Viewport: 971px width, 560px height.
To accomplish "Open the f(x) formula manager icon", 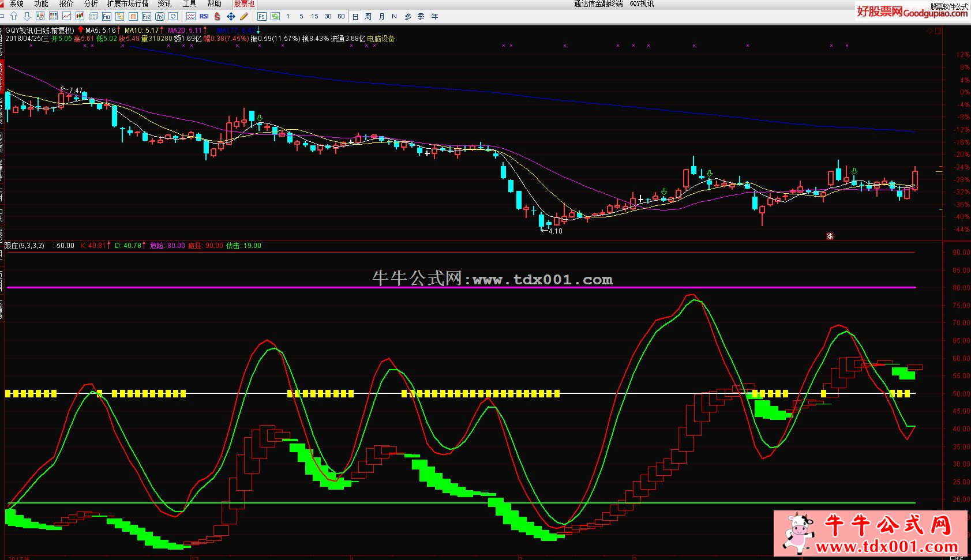I will coord(160,16).
